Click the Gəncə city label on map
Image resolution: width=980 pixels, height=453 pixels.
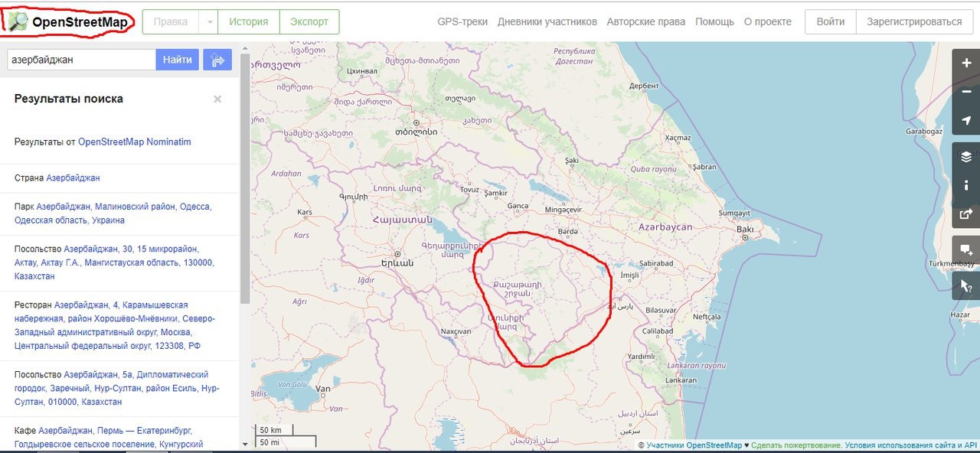pyautogui.click(x=518, y=207)
